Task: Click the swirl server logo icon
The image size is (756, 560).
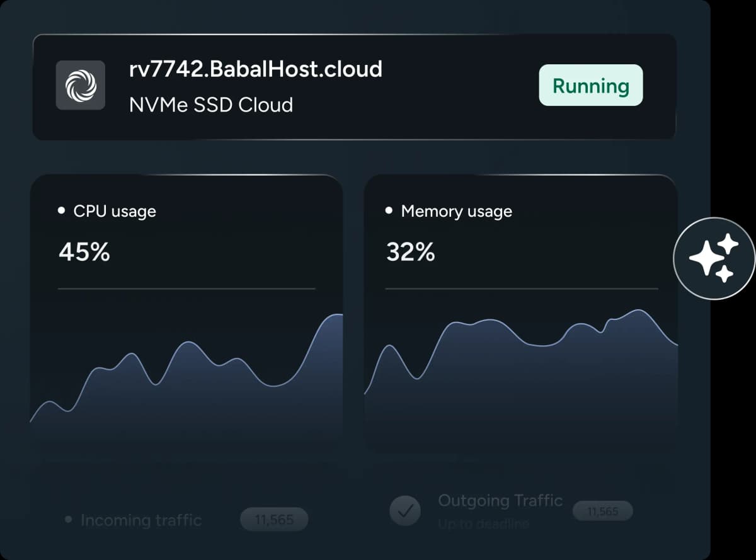Action: coord(81,85)
